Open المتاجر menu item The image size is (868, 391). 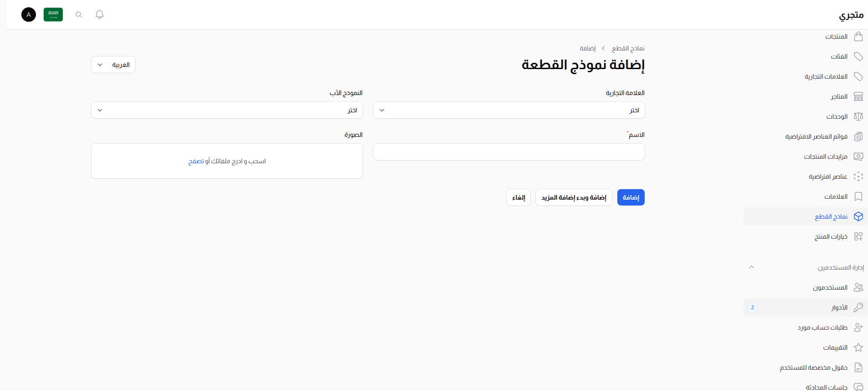[805, 96]
